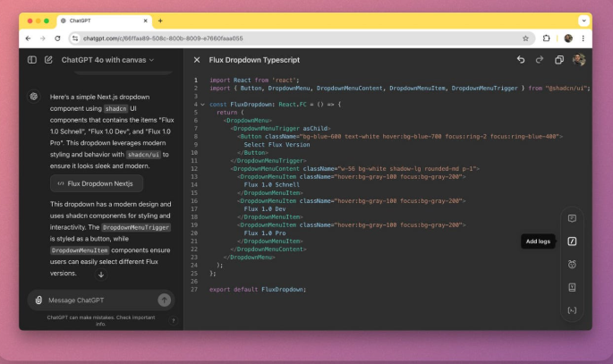Click the 'Flux Dropdown Typescript' canvas title
Screen dimensions: 613x364
pos(254,60)
